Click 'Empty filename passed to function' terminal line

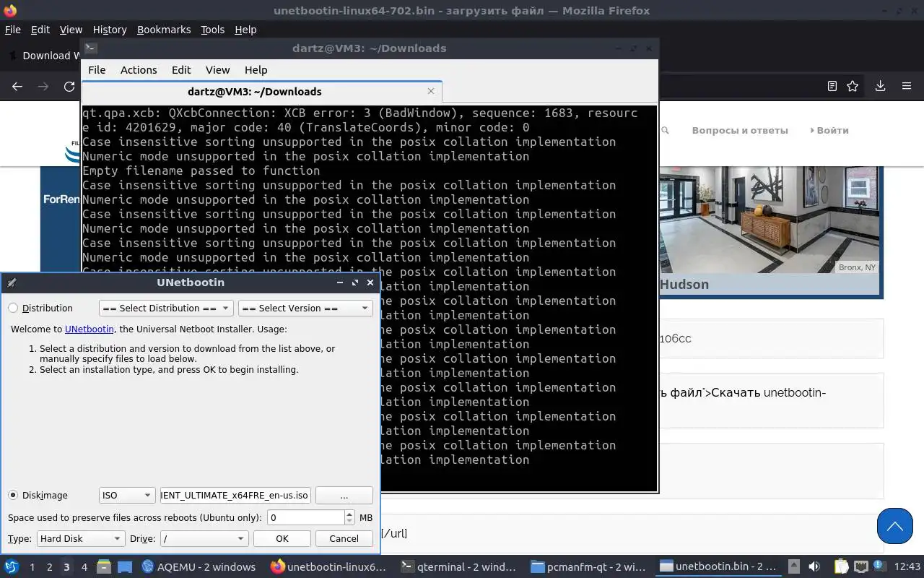(x=201, y=171)
